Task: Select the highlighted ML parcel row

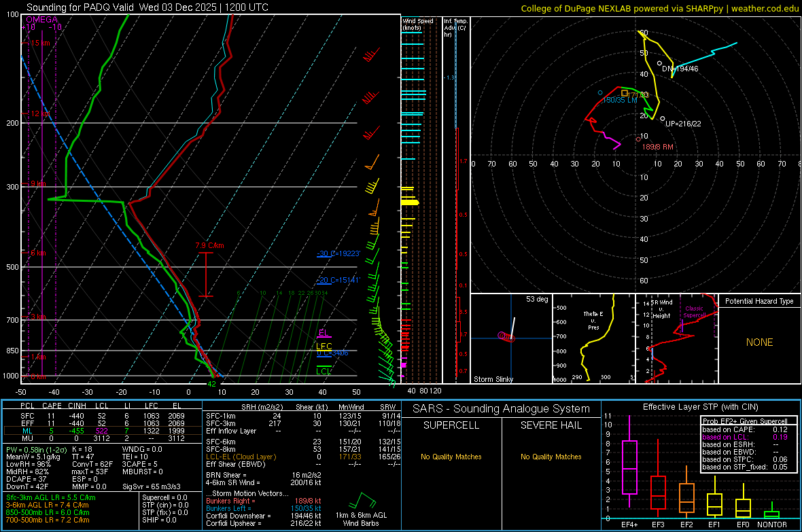Action: click(x=102, y=431)
